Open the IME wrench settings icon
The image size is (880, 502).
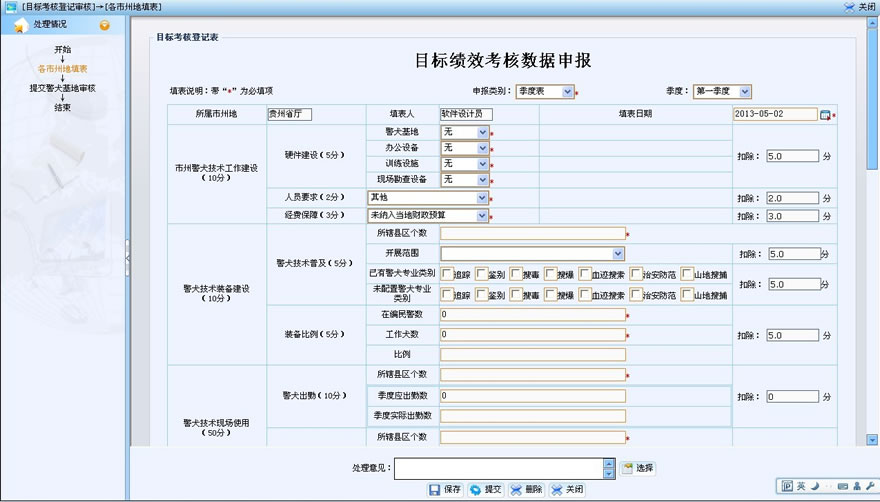(x=870, y=486)
